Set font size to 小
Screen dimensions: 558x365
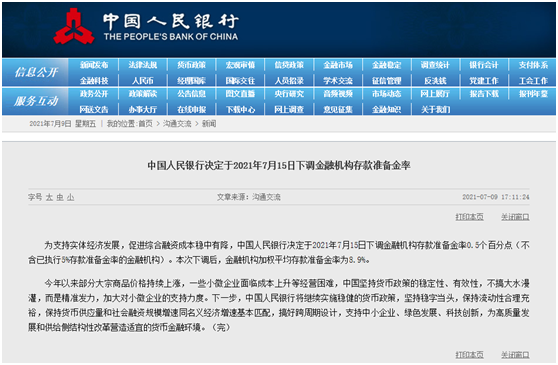(x=70, y=197)
